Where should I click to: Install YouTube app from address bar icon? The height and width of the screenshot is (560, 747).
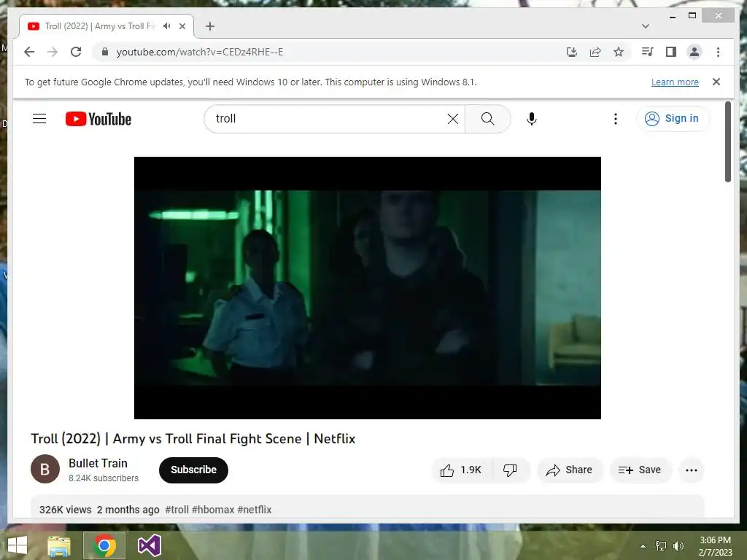(x=572, y=52)
